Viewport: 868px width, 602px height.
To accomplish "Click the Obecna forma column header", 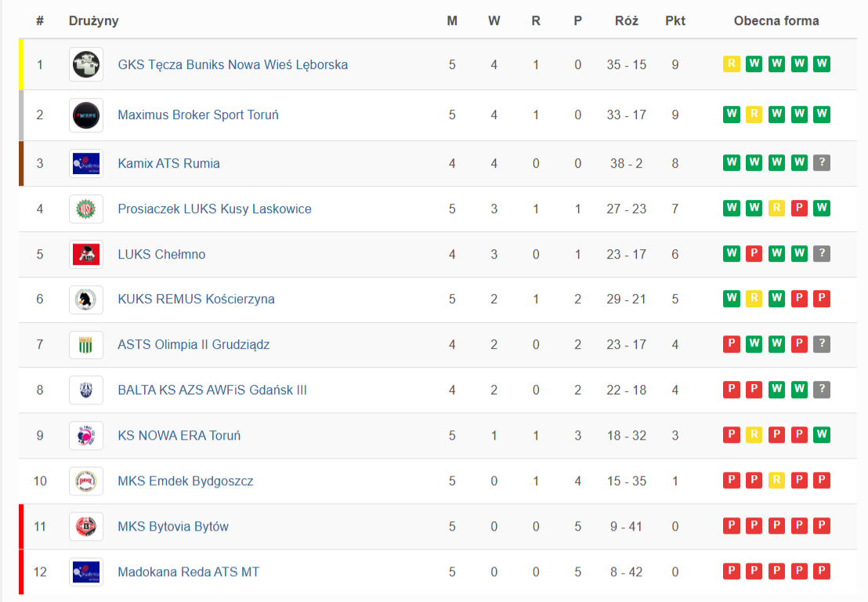I will coord(776,21).
